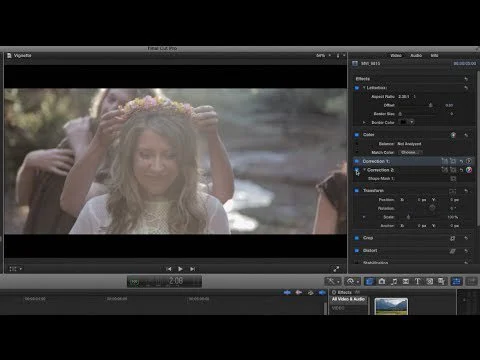The height and width of the screenshot is (360, 480).
Task: Show Transform onscreen controls icon
Action: (x=452, y=191)
